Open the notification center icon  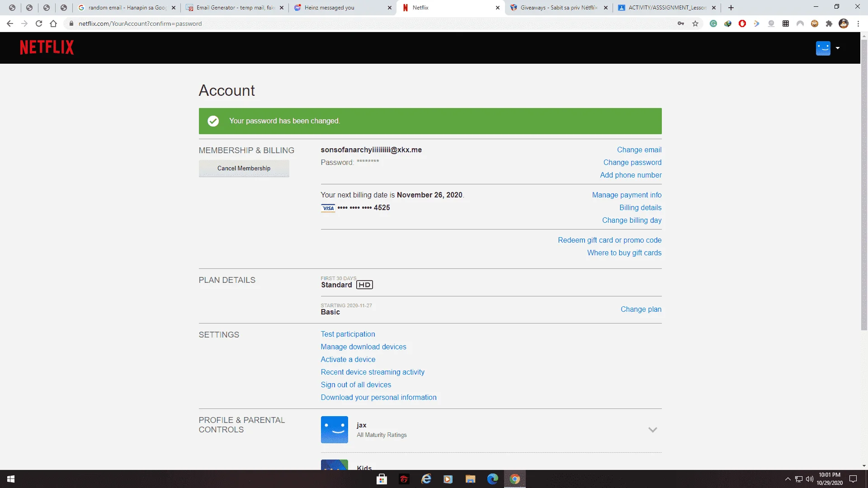coord(853,479)
